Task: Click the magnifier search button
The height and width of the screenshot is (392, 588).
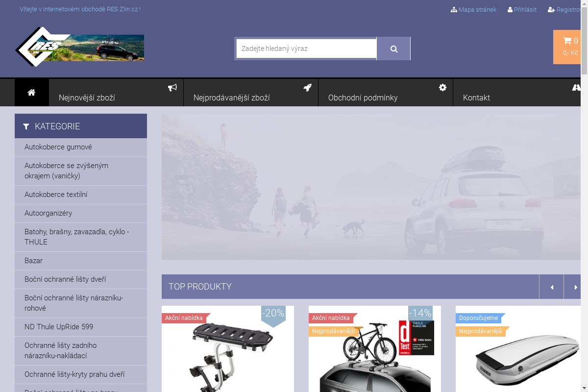Action: [393, 49]
